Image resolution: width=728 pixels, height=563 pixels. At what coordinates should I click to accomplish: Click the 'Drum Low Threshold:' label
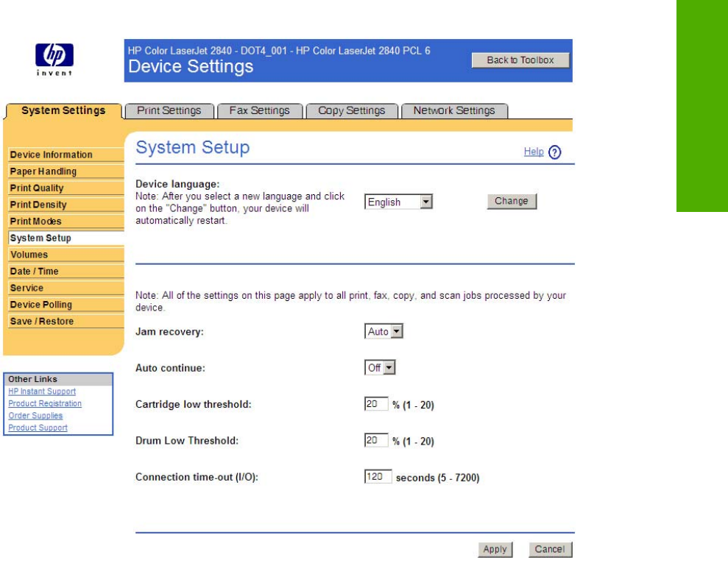coord(187,441)
